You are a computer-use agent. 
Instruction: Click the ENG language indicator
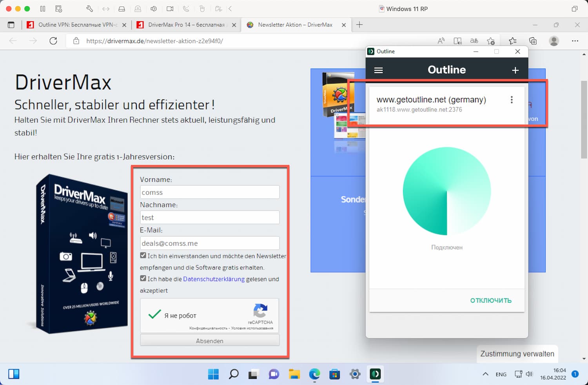coord(501,374)
